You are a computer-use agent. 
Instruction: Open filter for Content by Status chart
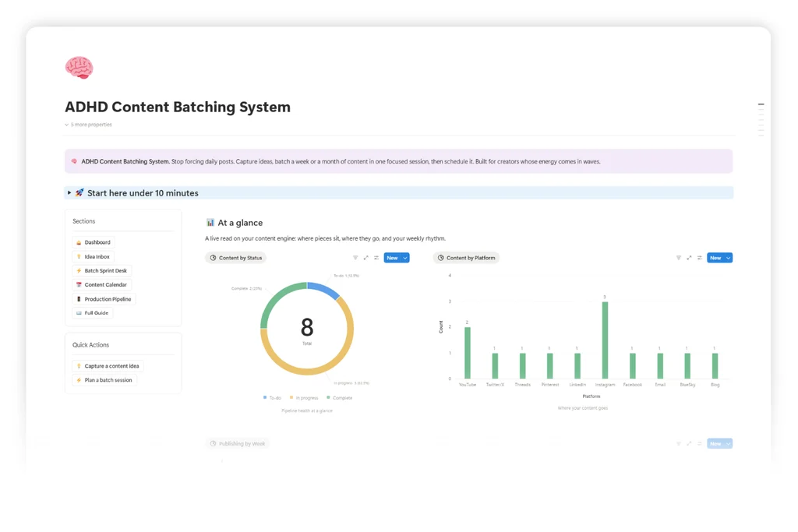point(355,258)
